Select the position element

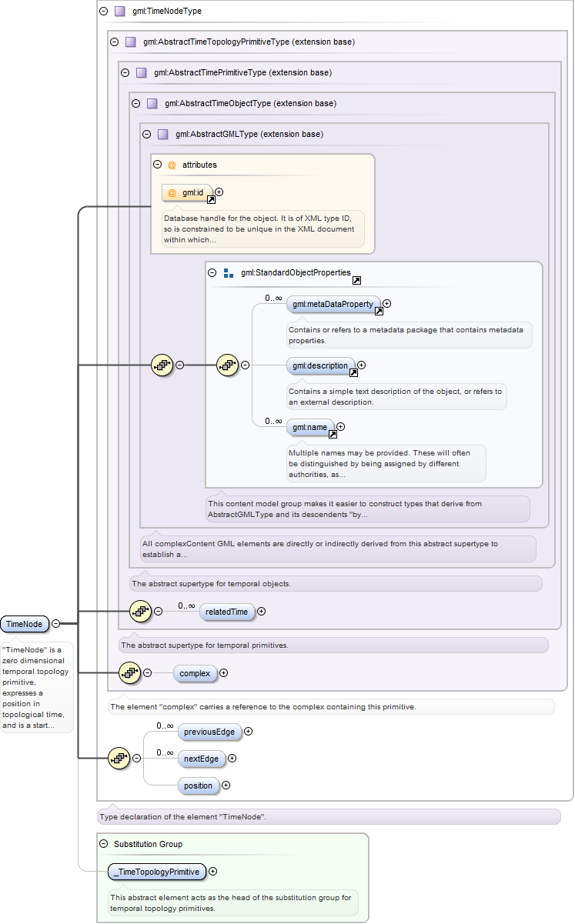point(198,786)
